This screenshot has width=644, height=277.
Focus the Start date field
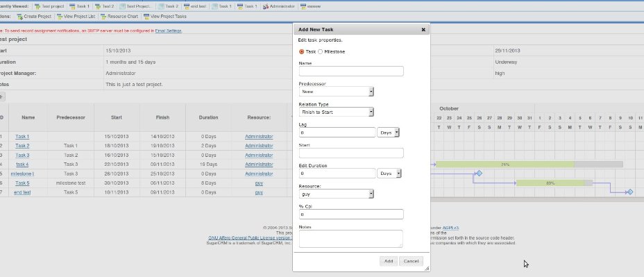pyautogui.click(x=351, y=153)
